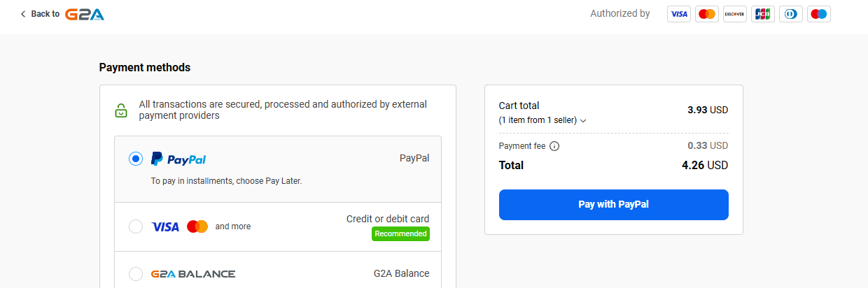This screenshot has height=288, width=868.
Task: Expand the 1 item from 1 seller dropdown
Action: pyautogui.click(x=542, y=120)
